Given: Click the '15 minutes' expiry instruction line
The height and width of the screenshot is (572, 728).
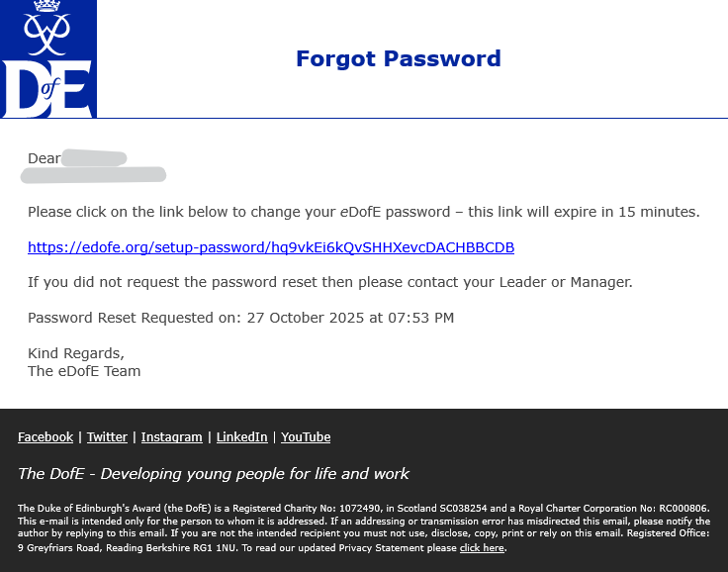Looking at the screenshot, I should [363, 212].
